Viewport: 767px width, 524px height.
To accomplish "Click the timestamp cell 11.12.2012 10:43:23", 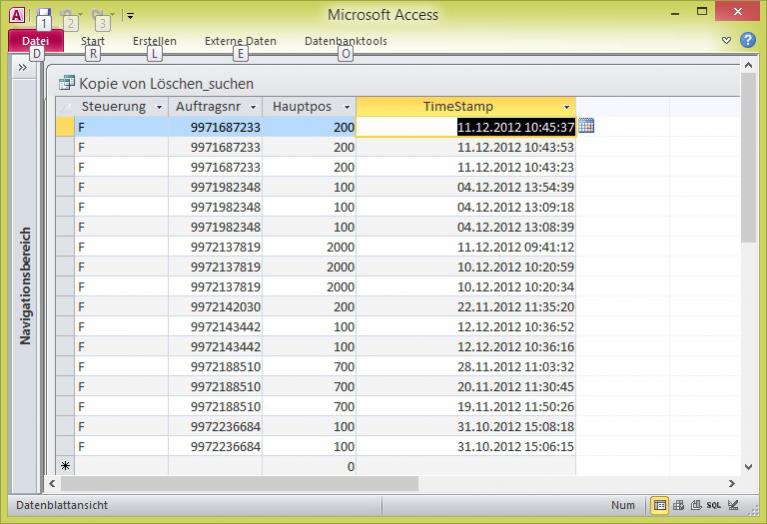I will coord(466,167).
